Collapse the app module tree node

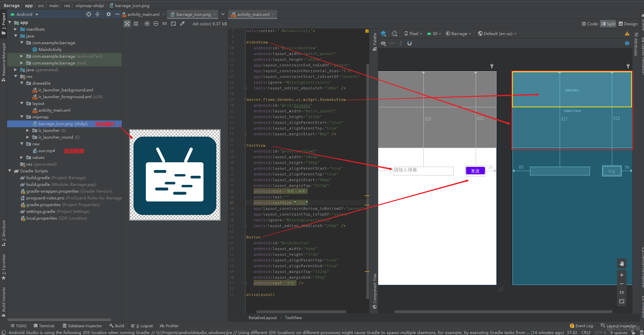point(9,23)
